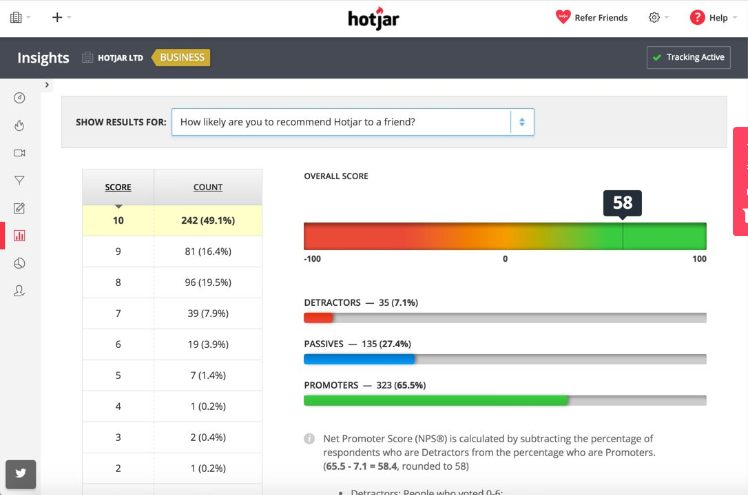
Task: Open the sites list building icon
Action: (x=16, y=18)
